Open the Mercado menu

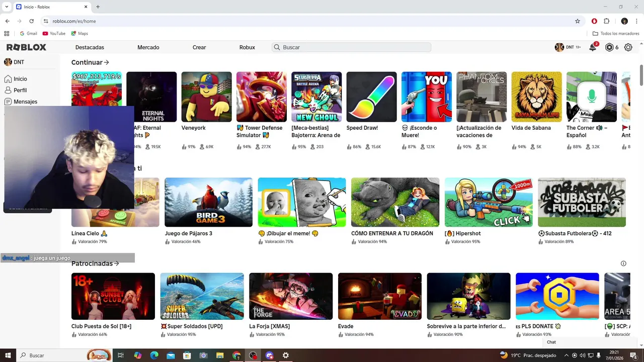point(148,47)
